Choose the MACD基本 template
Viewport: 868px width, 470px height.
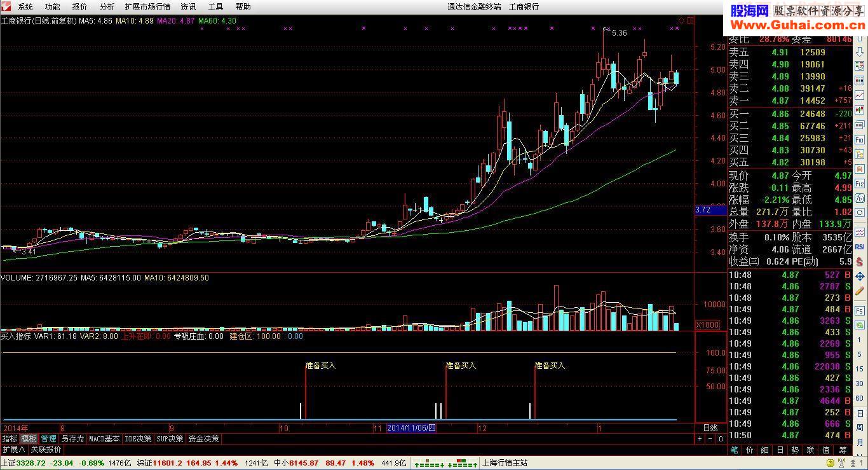104,439
